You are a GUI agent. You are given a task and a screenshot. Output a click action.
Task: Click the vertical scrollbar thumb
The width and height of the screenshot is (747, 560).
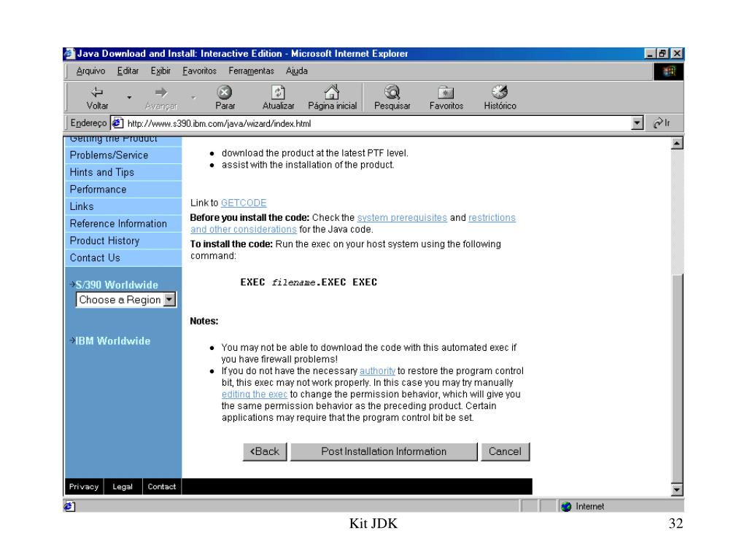point(677,378)
